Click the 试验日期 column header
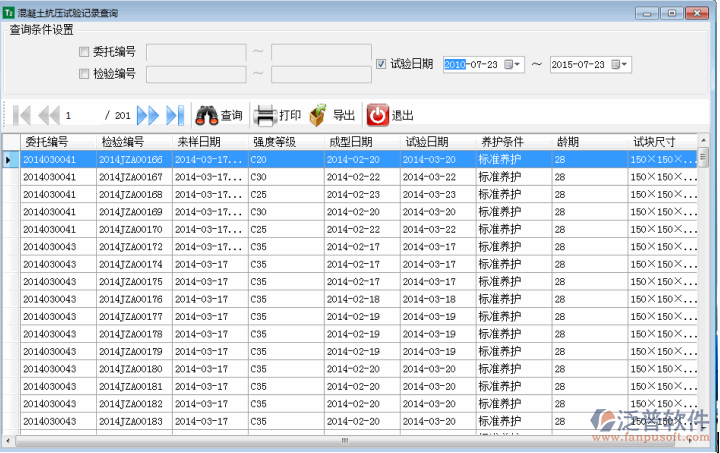Screen dimensions: 720x453 click(x=426, y=141)
